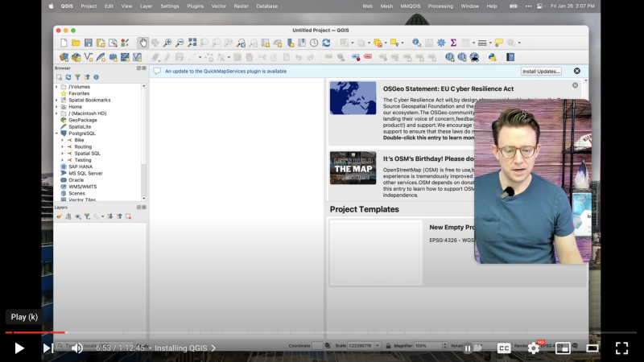Collapse the PostgreSQL node

click(56, 134)
